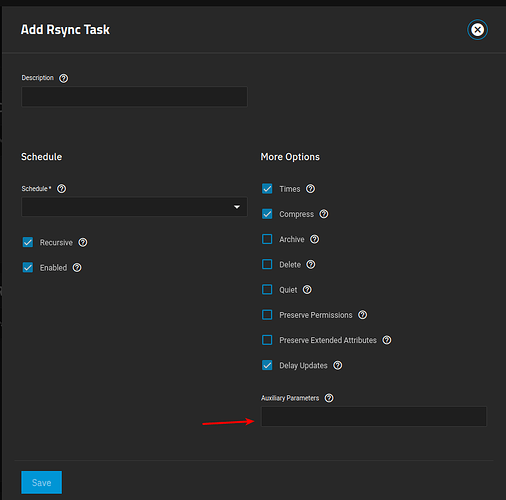
Task: Click the Description input field
Action: point(134,97)
